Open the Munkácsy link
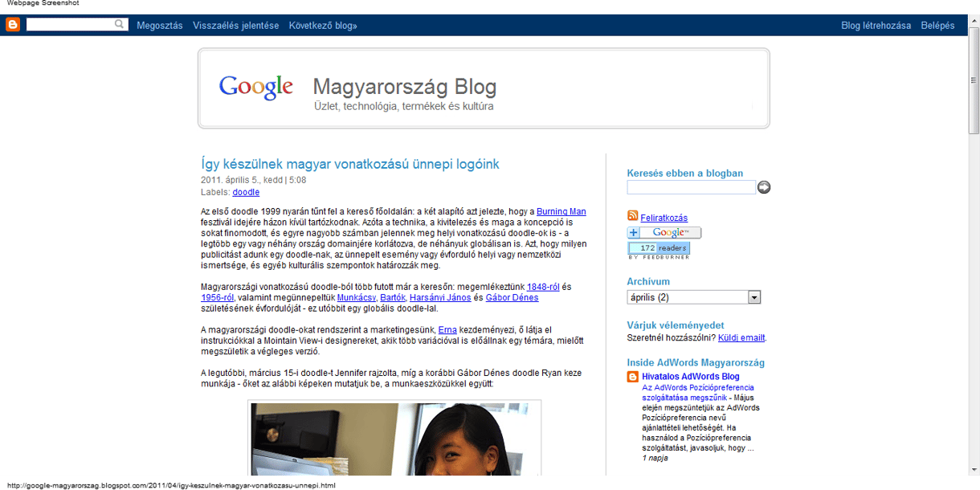This screenshot has width=980, height=490. (356, 297)
